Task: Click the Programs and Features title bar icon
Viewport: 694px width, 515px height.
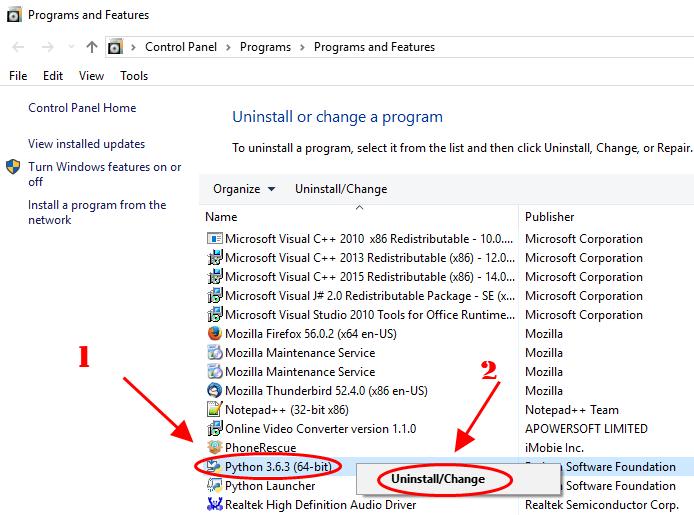Action: [x=14, y=15]
